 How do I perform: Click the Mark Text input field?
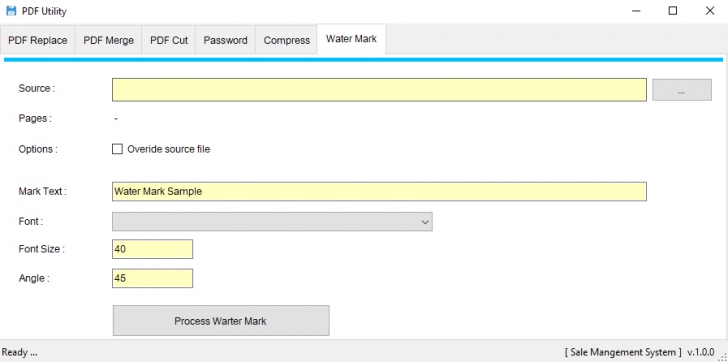(379, 191)
